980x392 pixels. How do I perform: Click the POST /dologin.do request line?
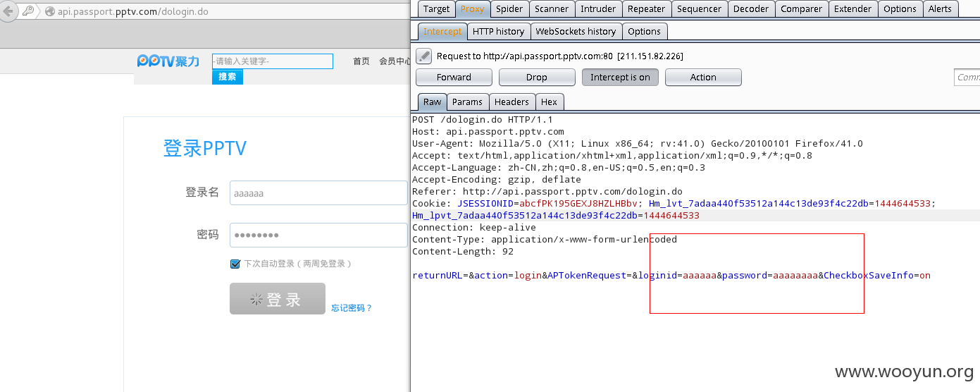coord(483,120)
